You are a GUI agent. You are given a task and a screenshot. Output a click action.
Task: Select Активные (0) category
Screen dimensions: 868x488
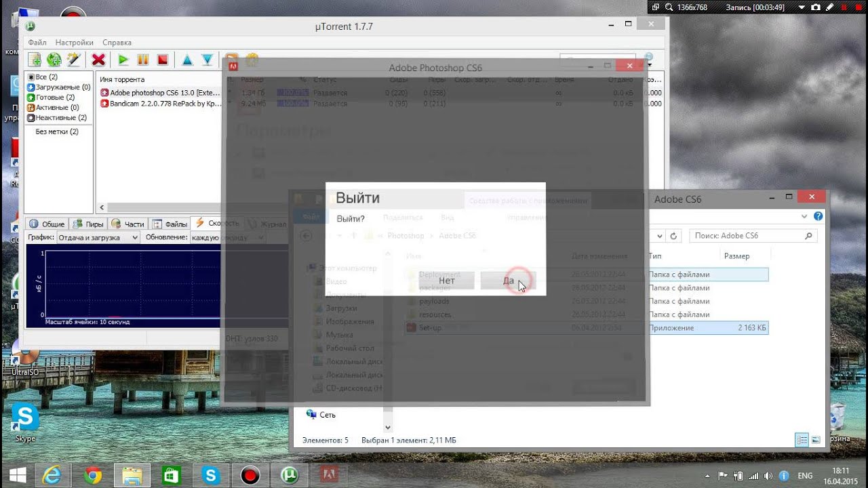(x=53, y=108)
